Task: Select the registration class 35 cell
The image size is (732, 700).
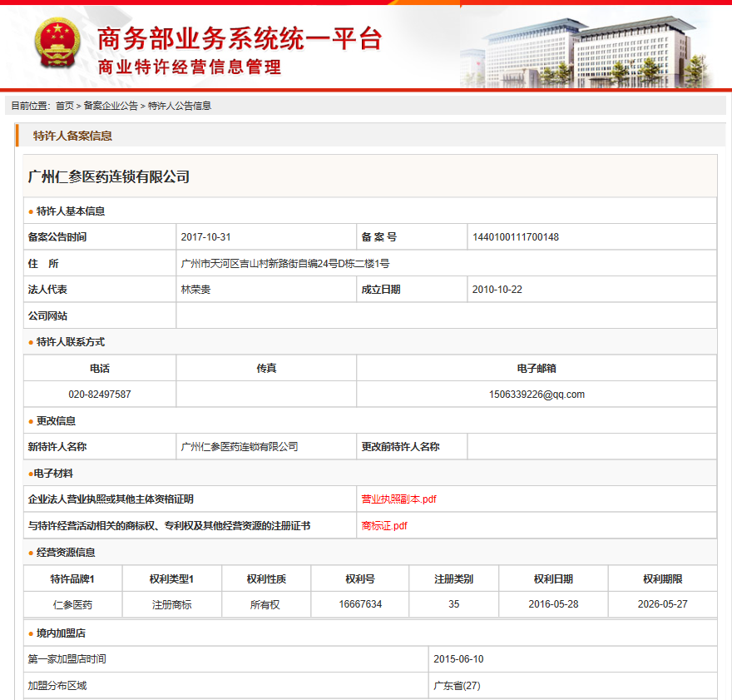Action: click(x=454, y=604)
